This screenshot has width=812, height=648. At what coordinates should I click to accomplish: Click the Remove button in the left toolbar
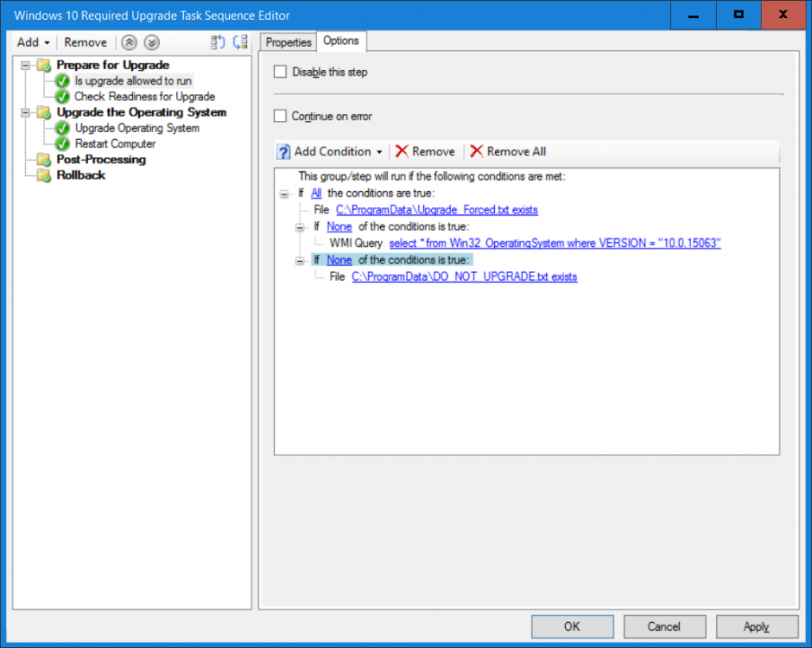tap(86, 42)
